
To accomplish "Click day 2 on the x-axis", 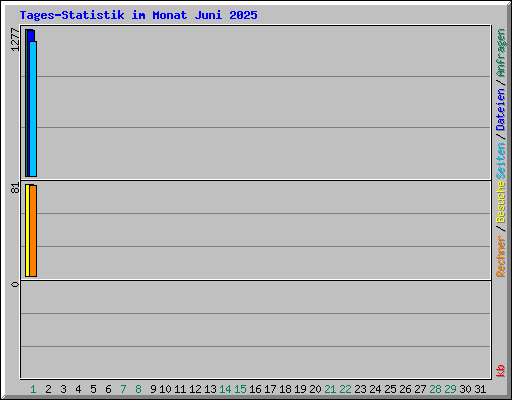I will click(x=48, y=389).
